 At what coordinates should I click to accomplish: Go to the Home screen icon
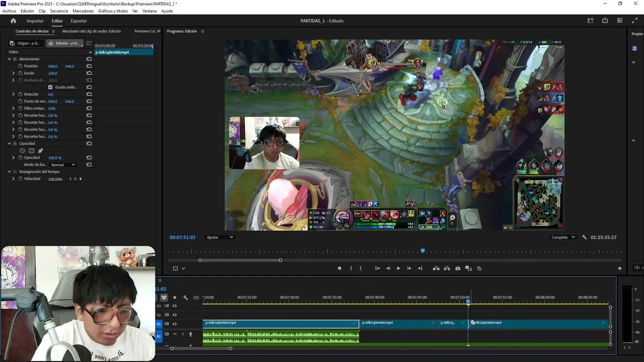pos(13,21)
